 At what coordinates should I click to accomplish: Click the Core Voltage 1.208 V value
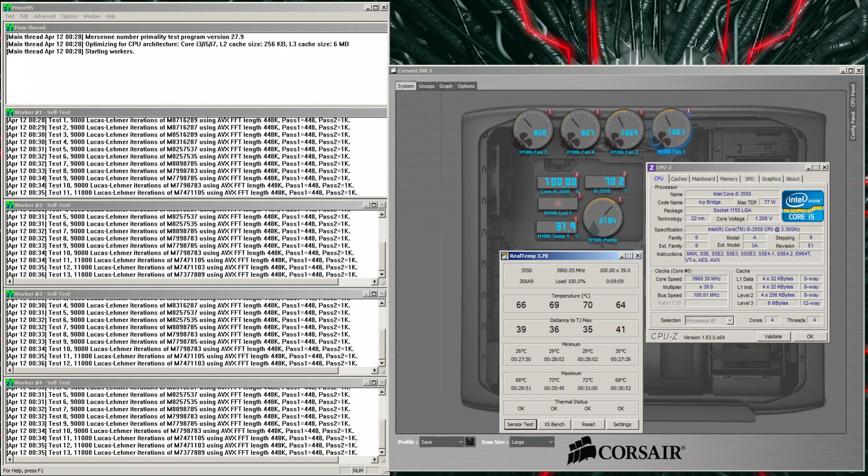763,219
